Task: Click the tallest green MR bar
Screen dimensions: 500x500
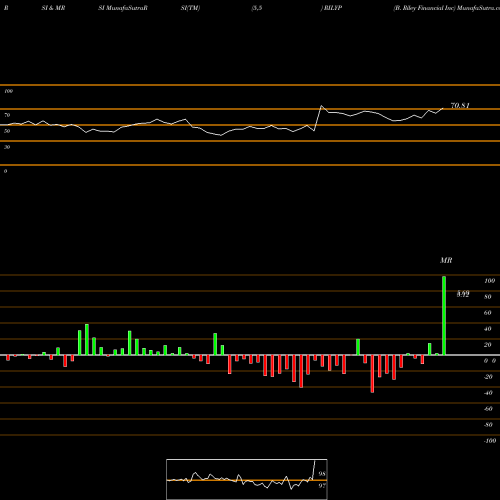Action: click(x=444, y=315)
